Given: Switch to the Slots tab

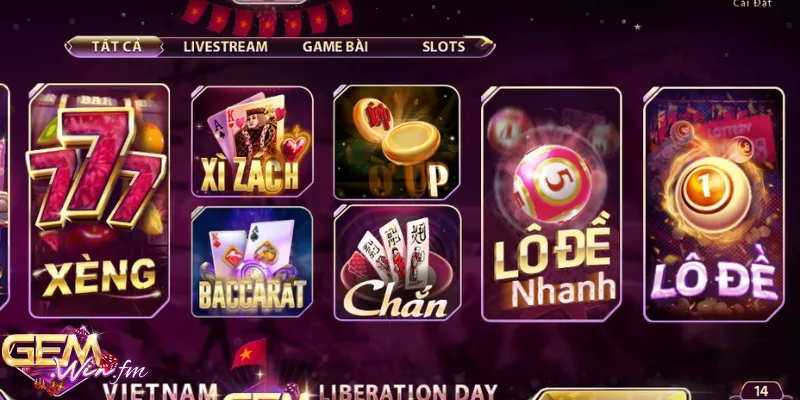Looking at the screenshot, I should 443,46.
